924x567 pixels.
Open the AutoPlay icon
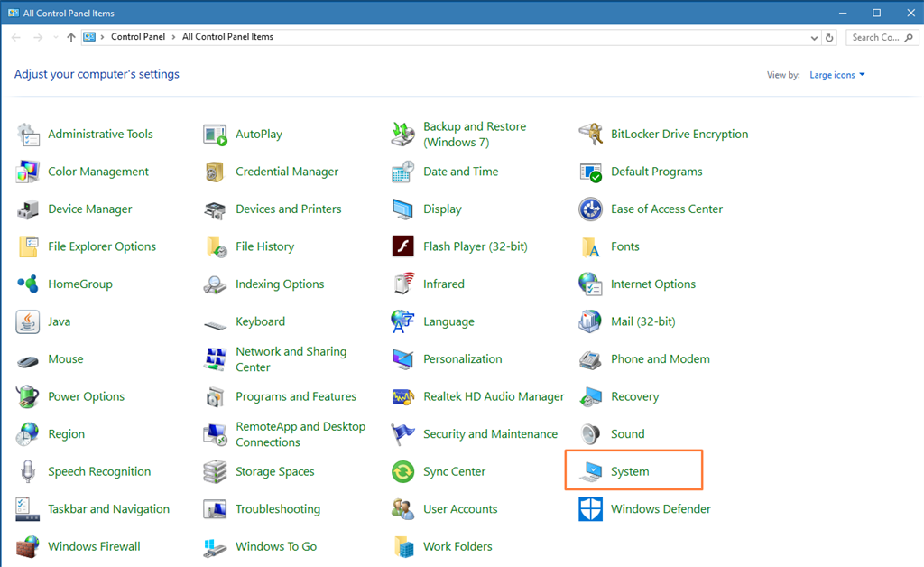coord(215,135)
